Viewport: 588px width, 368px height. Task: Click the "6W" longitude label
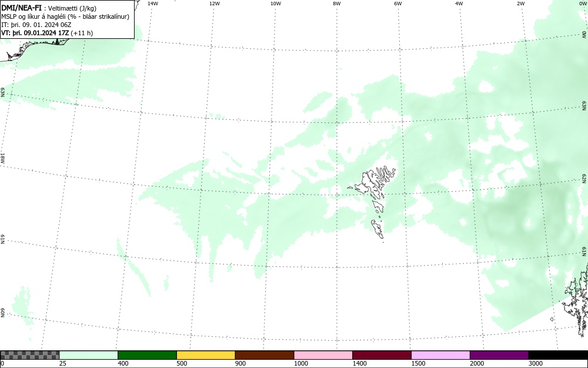coord(398,4)
